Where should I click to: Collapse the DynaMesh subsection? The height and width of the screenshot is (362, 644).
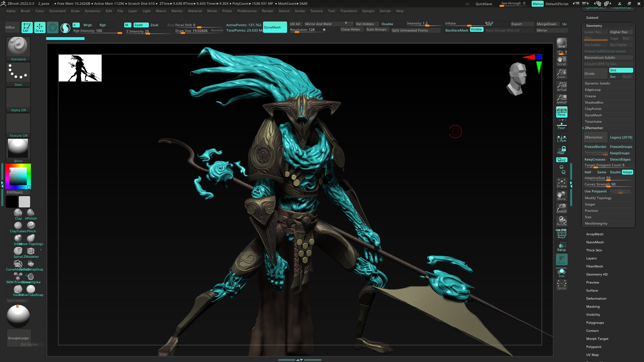(593, 115)
